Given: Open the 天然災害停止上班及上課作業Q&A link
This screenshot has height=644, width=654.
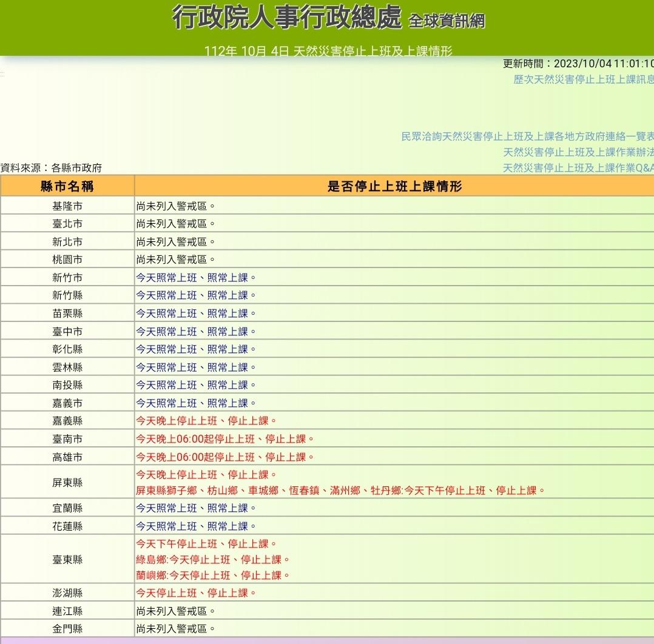Looking at the screenshot, I should coord(578,168).
